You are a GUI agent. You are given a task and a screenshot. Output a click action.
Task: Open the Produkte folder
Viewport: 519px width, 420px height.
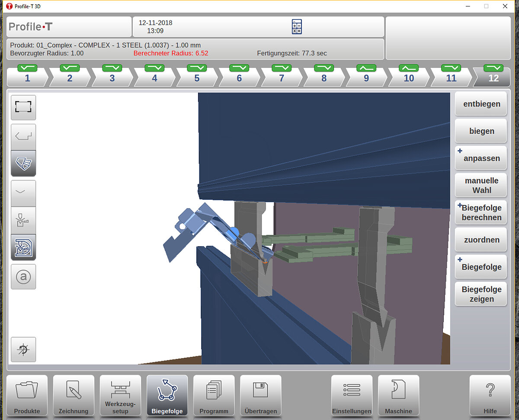pos(27,395)
